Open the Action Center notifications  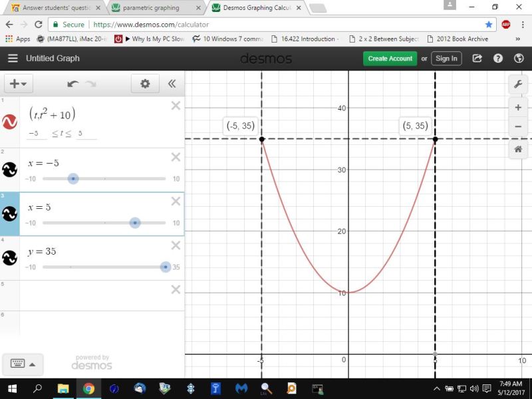point(487,389)
